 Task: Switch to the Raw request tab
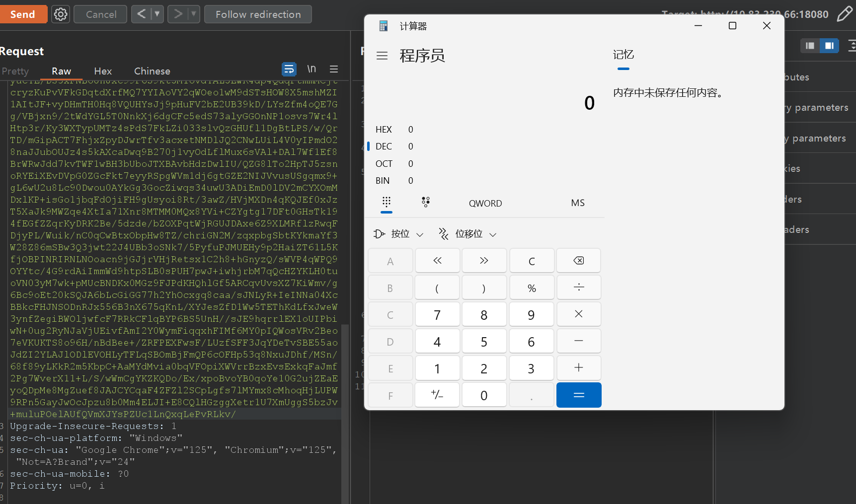tap(62, 71)
